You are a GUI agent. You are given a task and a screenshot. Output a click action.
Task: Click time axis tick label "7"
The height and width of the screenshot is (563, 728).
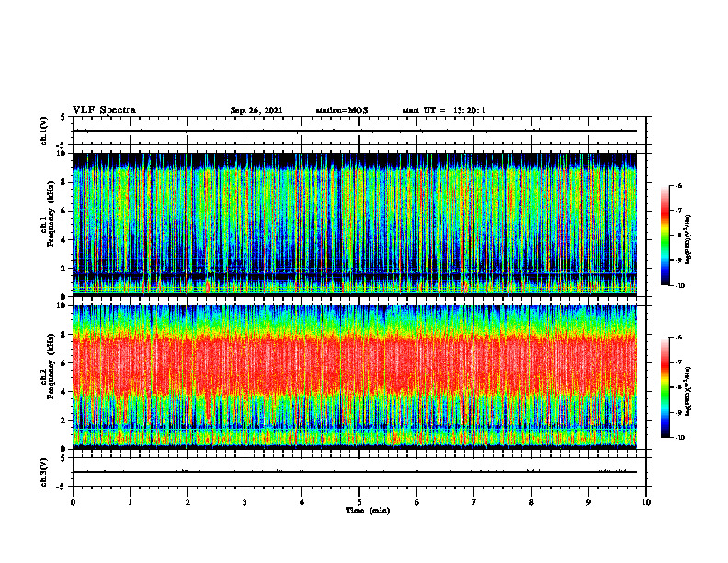click(474, 502)
